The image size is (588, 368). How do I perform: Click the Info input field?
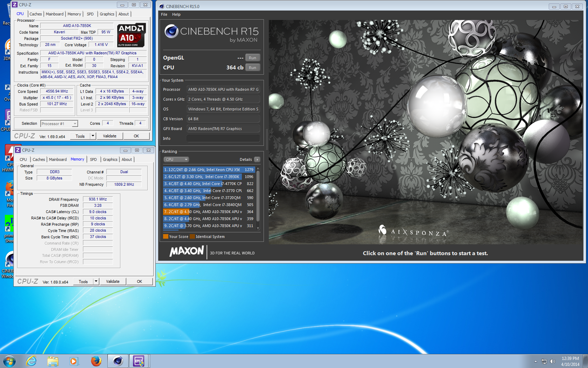pos(223,138)
